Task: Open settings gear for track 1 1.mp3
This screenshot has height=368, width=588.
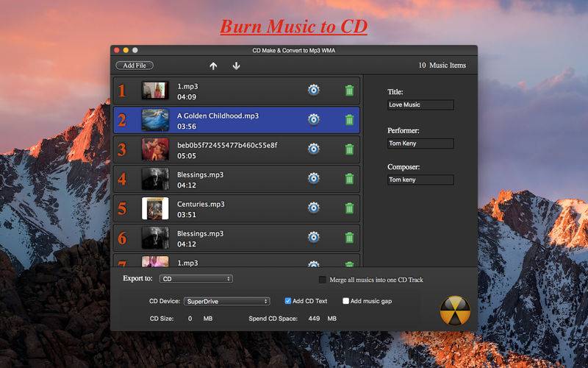Action: pos(314,90)
